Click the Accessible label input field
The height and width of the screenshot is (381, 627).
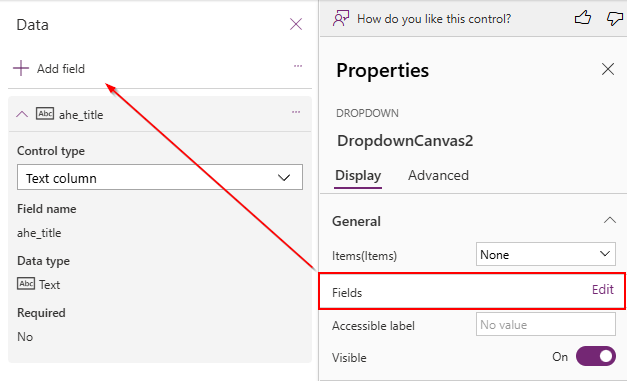(546, 324)
